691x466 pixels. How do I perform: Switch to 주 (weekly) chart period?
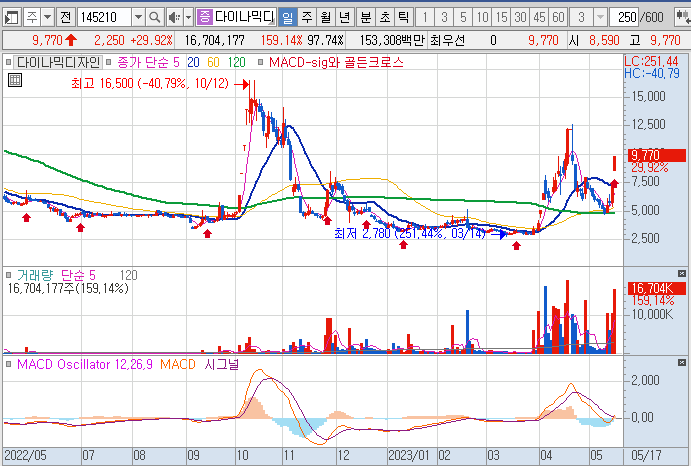(x=306, y=18)
